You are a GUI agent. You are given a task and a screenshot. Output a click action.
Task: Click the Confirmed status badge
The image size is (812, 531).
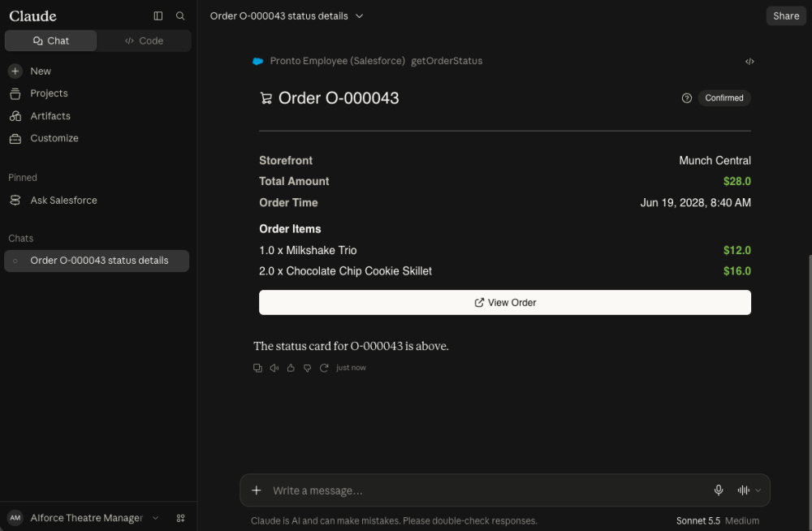click(x=724, y=98)
